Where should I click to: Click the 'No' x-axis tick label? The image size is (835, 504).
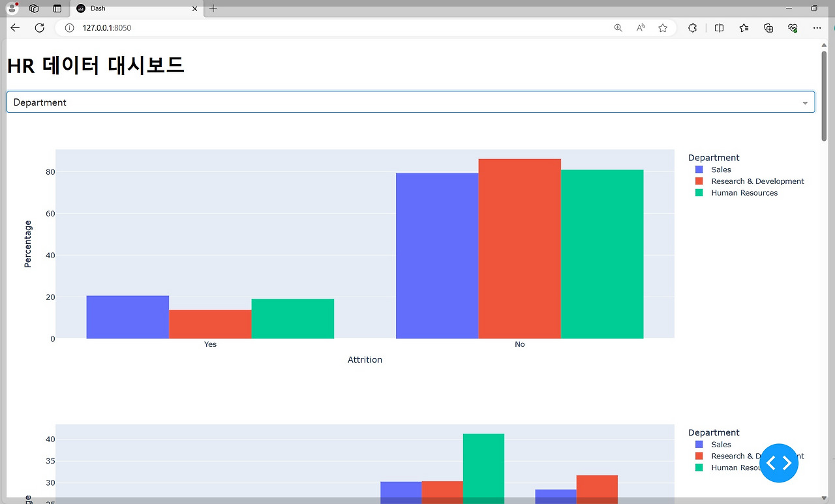(x=519, y=344)
